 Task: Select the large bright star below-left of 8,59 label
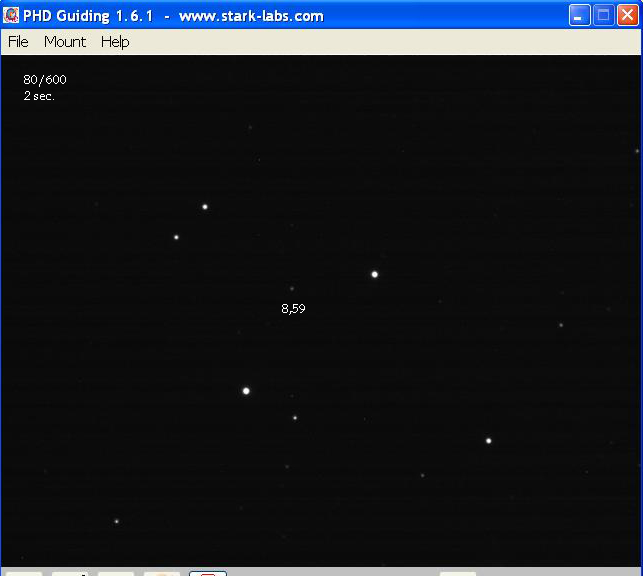point(246,391)
